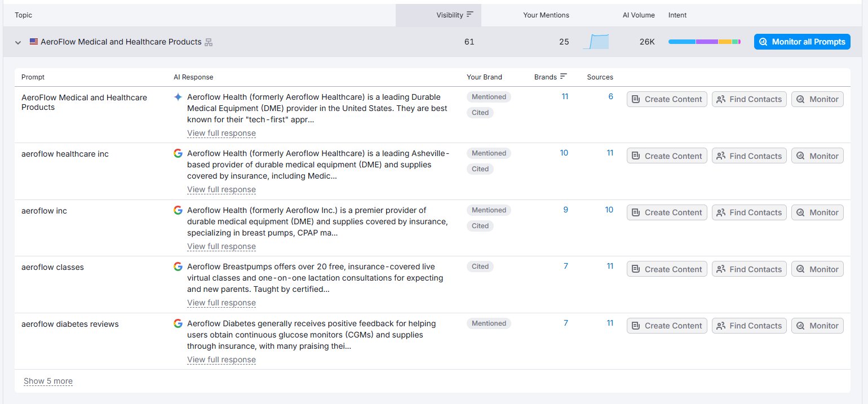Find Contacts for aeroflow classes row
Screen dimensions: 868x404
(749, 269)
